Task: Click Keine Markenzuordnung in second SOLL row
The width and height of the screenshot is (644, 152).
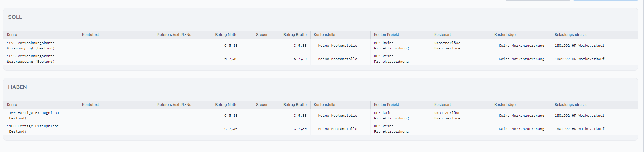Action: 519,59
